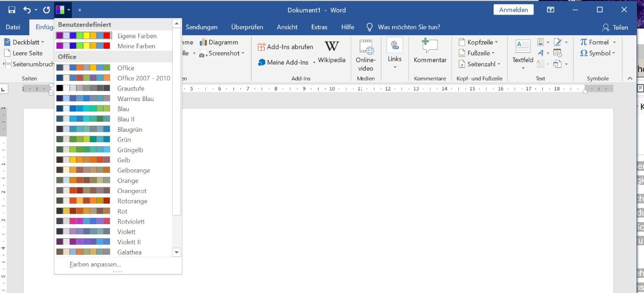Click the theme colors icon in the quick access toolbar
The height and width of the screenshot is (293, 644).
[60, 10]
